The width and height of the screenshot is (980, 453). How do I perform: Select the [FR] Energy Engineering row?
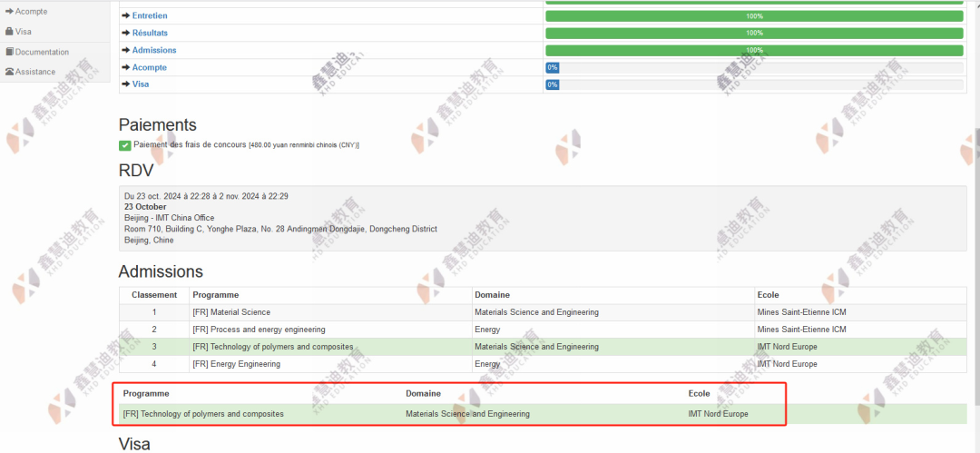(544, 363)
